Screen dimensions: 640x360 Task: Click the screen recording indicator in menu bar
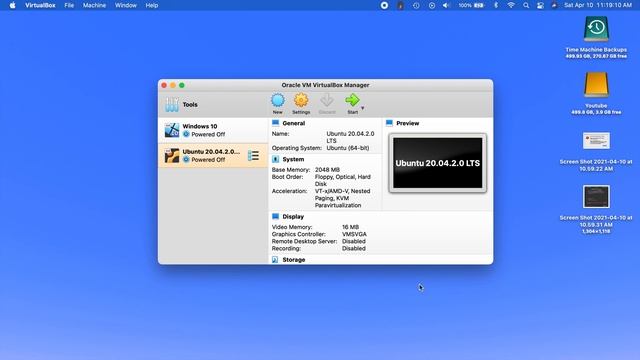(x=384, y=5)
